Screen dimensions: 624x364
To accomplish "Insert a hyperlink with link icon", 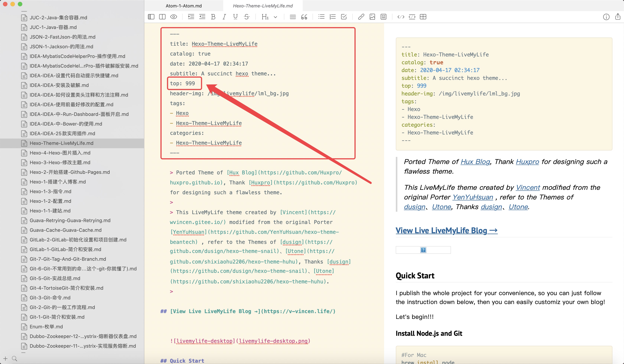I will click(361, 17).
